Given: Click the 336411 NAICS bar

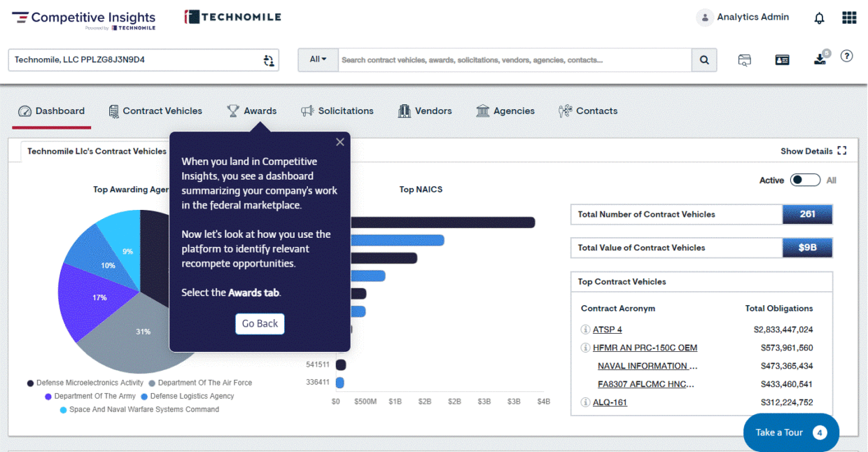Looking at the screenshot, I should pos(339,383).
